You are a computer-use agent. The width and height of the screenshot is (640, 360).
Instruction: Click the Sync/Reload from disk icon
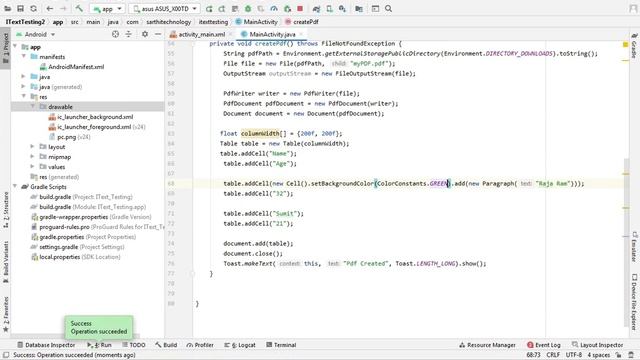33,8
